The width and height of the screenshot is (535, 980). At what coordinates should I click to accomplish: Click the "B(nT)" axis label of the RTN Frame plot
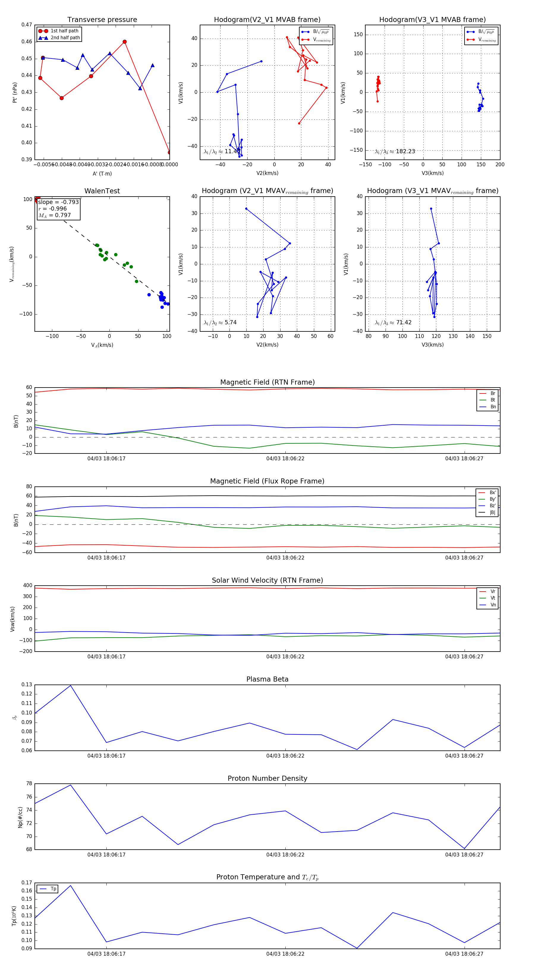click(16, 421)
